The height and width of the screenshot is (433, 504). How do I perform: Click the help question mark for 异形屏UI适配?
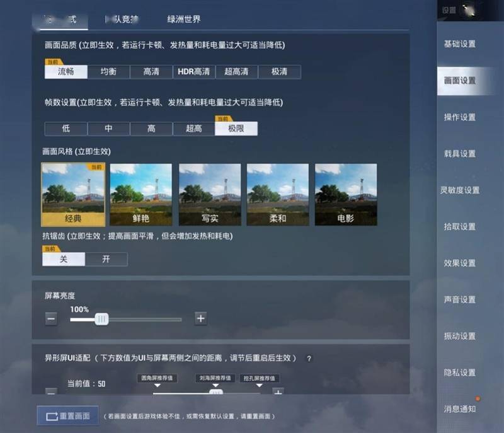pyautogui.click(x=309, y=359)
